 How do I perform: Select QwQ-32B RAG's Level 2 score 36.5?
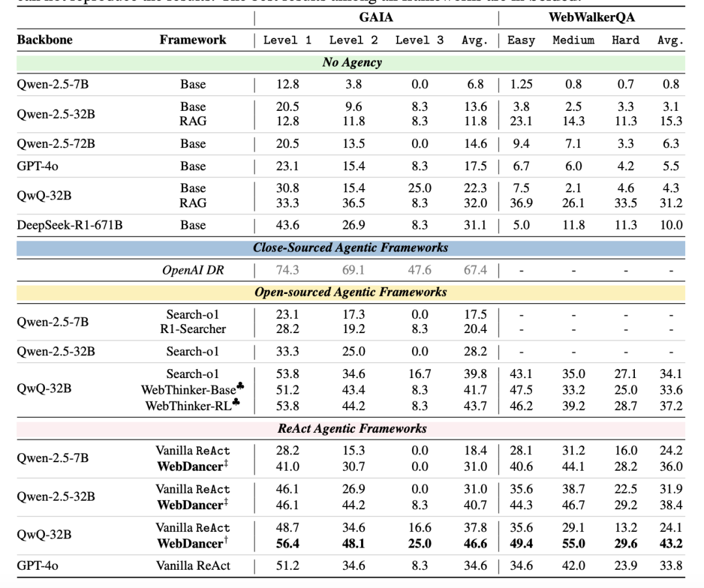[353, 203]
